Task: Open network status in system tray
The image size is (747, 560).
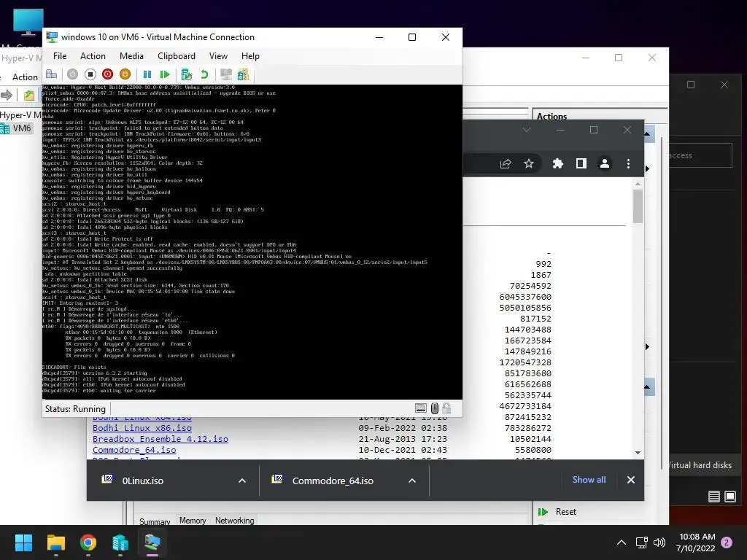Action: point(641,542)
